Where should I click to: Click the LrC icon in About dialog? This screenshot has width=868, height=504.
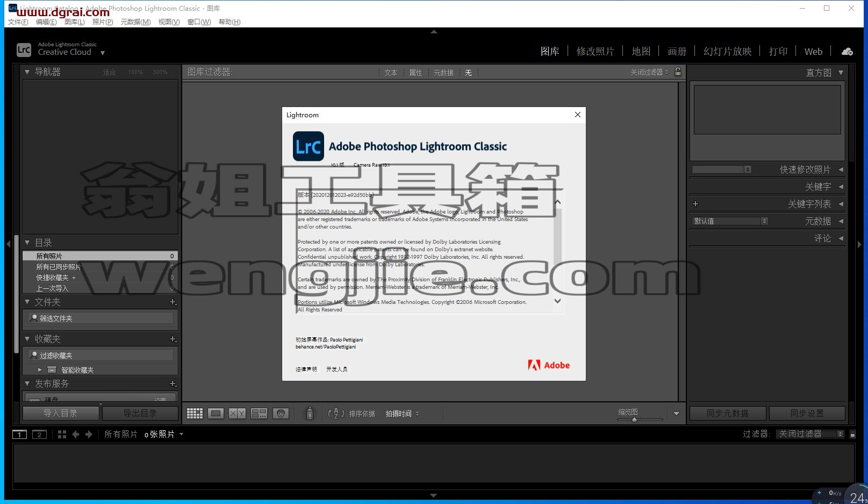309,146
